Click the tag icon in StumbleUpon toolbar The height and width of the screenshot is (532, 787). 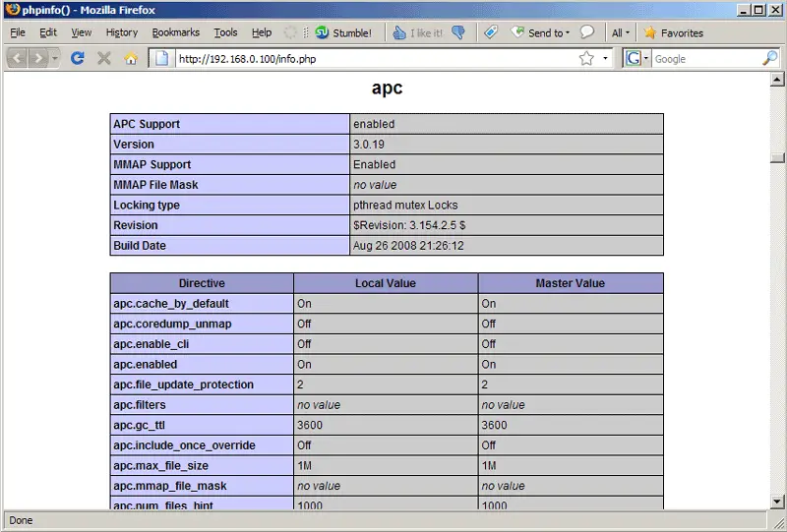tap(491, 32)
